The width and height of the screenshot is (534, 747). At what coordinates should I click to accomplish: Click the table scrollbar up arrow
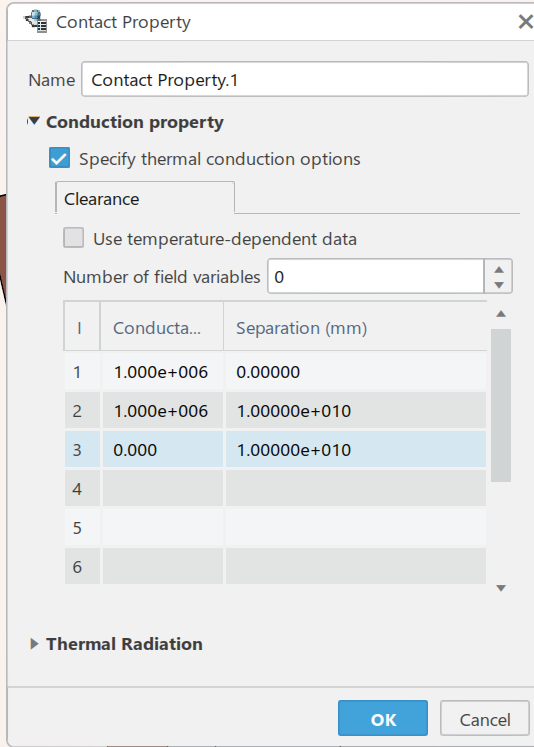tap(501, 313)
